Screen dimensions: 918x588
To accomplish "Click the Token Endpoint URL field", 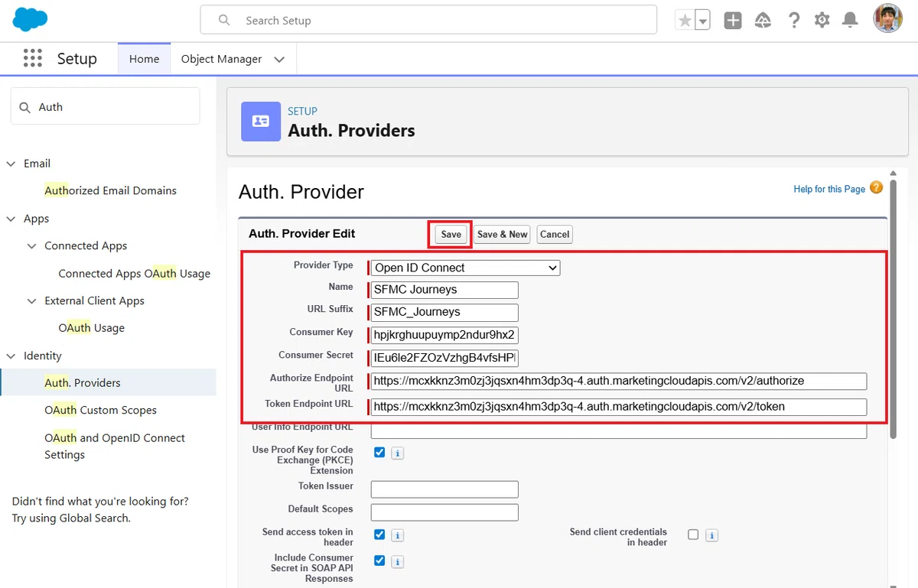I will (619, 407).
